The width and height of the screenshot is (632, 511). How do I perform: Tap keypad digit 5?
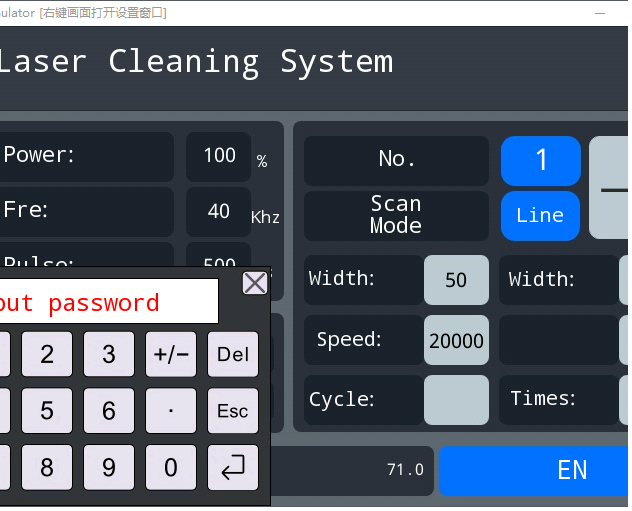click(47, 411)
